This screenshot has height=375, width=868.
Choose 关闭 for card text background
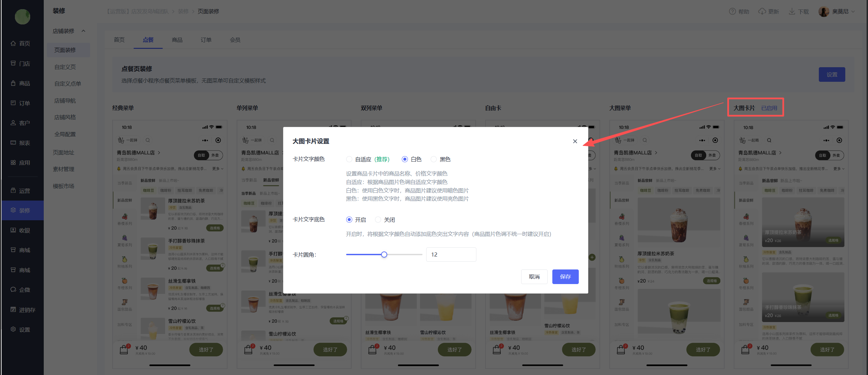378,220
